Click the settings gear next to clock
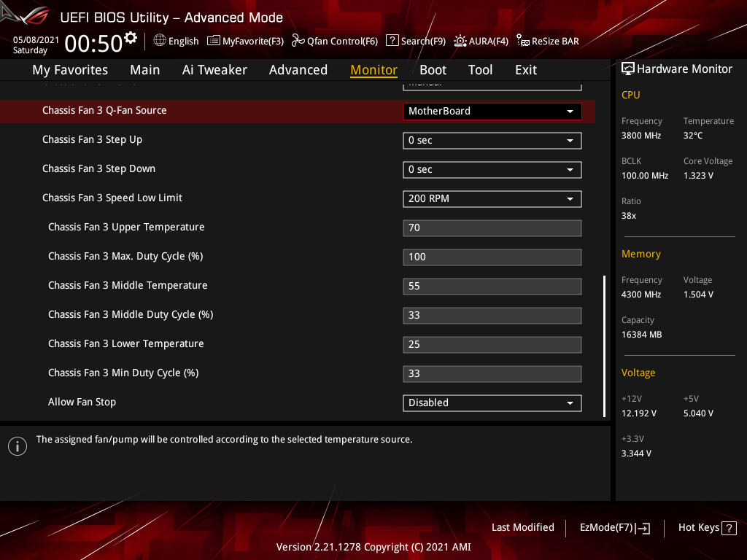The width and height of the screenshot is (747, 560). pos(131,38)
